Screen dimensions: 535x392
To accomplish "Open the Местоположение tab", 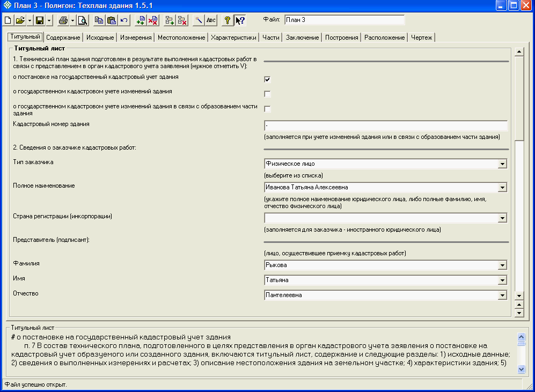I will (x=181, y=38).
